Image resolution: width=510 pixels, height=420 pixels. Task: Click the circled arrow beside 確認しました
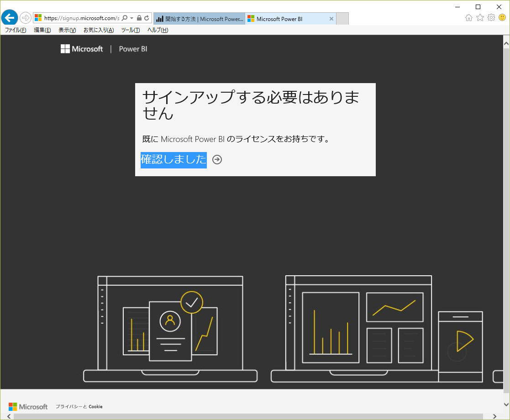217,160
